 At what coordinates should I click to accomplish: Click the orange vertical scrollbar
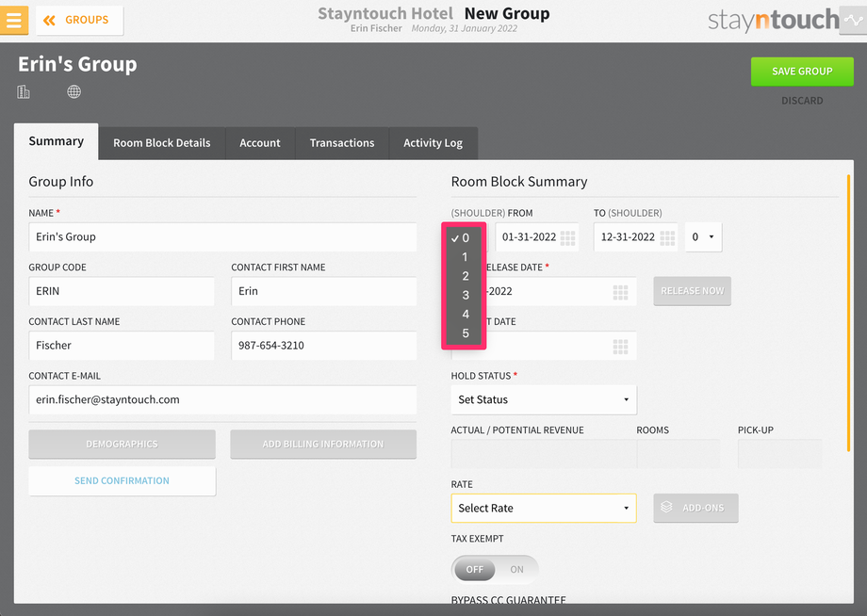(848, 314)
